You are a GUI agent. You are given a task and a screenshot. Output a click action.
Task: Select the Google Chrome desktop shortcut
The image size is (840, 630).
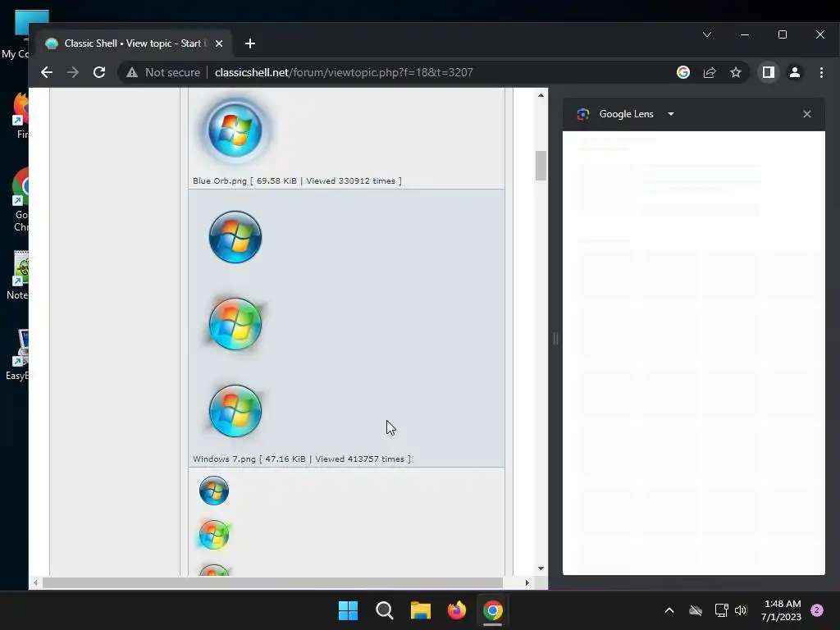tap(21, 199)
